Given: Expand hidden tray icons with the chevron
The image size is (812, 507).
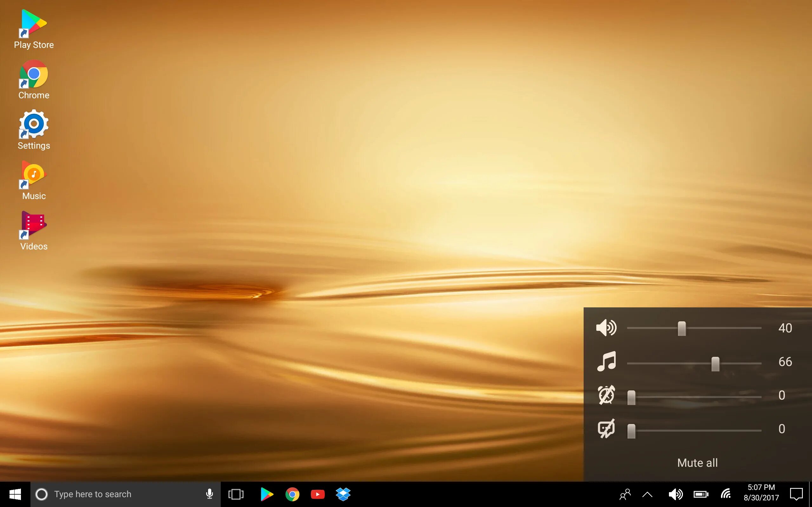Looking at the screenshot, I should coord(647,494).
